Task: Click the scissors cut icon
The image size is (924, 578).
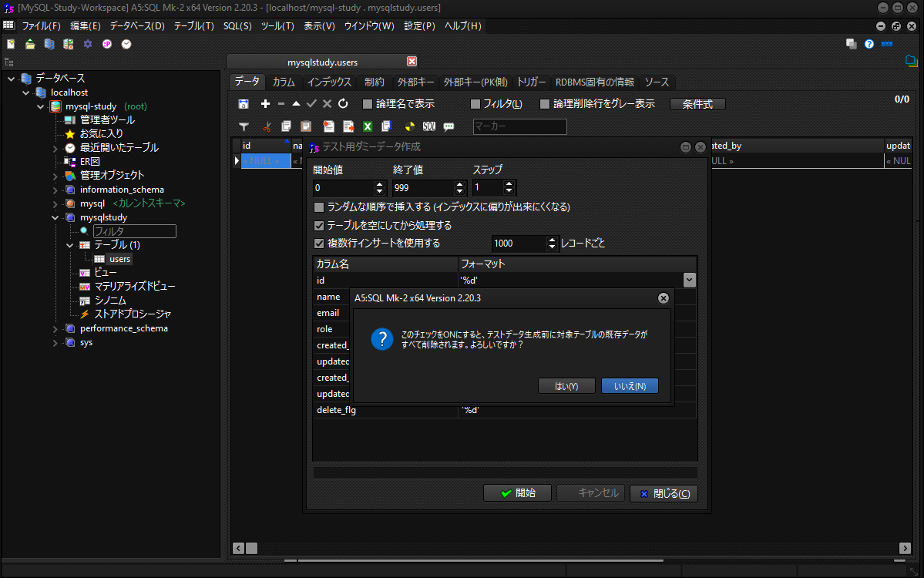Action: coord(267,126)
